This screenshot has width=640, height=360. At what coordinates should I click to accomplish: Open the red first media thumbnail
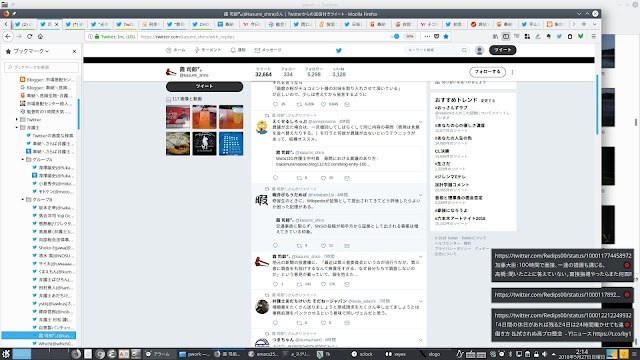(x=178, y=117)
